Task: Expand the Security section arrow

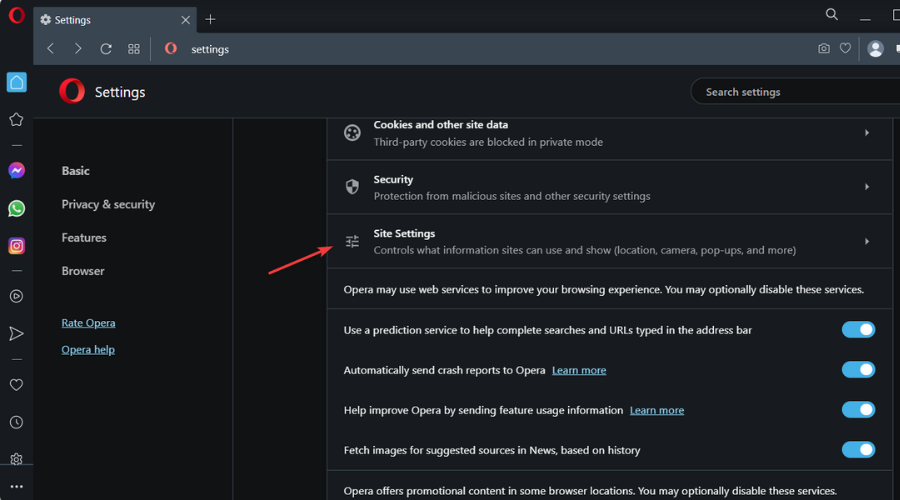Action: pyautogui.click(x=867, y=187)
